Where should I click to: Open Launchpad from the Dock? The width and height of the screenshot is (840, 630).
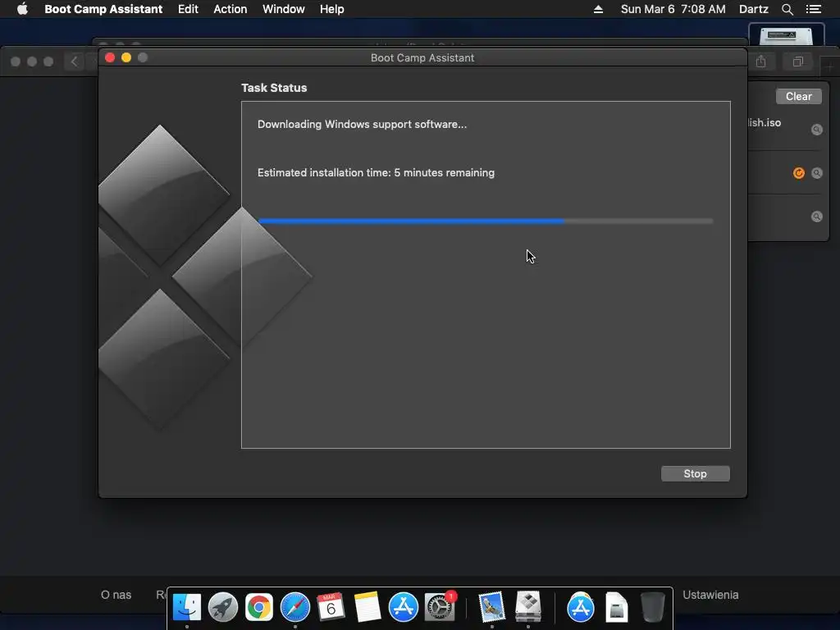[223, 607]
